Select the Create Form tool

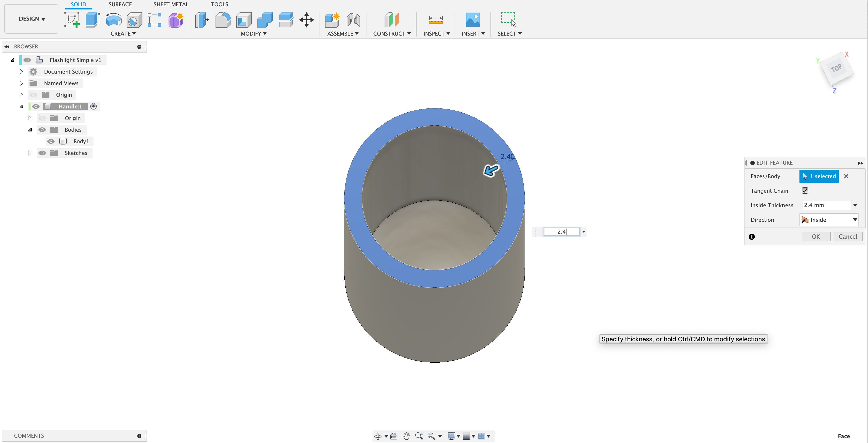(176, 20)
